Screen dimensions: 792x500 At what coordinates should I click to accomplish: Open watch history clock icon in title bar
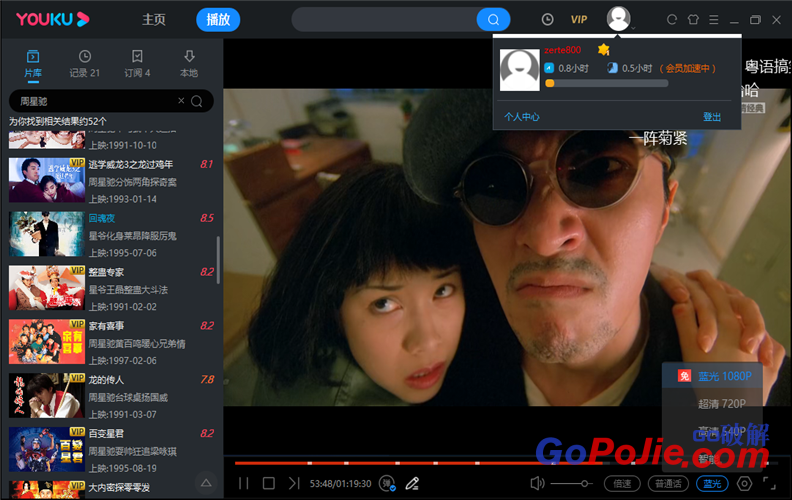547,19
